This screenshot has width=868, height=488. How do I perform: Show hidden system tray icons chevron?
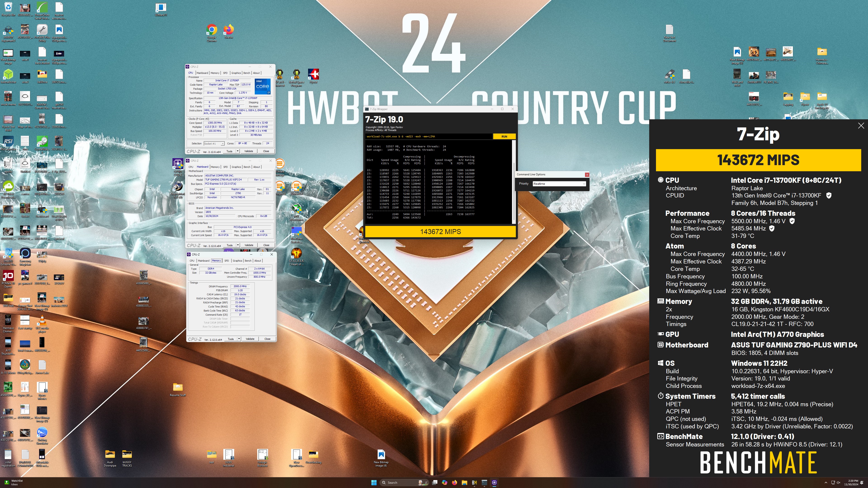[826, 483]
